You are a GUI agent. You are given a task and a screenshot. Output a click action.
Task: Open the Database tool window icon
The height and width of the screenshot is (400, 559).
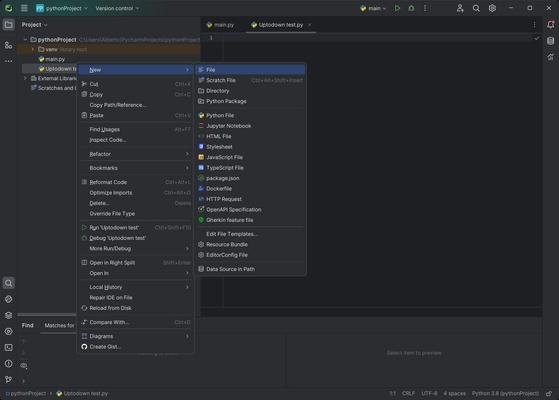coord(550,41)
